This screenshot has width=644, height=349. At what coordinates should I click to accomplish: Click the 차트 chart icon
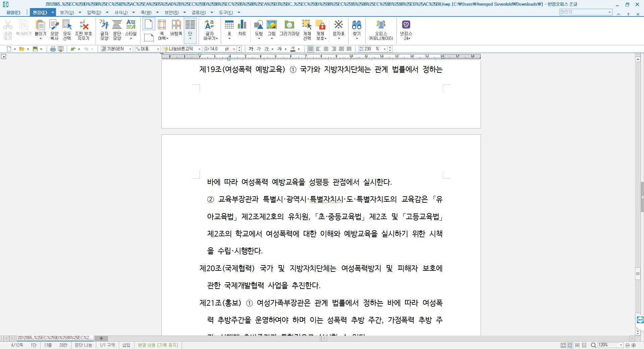pos(242,28)
